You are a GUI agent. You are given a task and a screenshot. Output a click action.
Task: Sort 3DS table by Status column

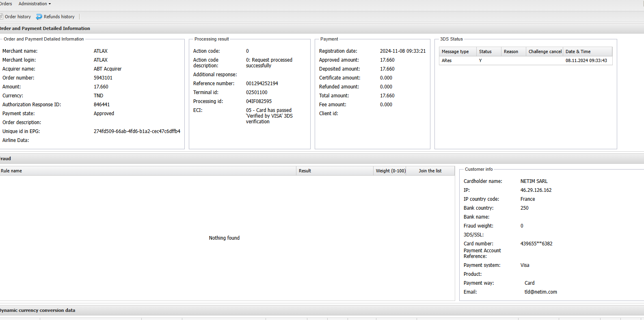pyautogui.click(x=488, y=52)
